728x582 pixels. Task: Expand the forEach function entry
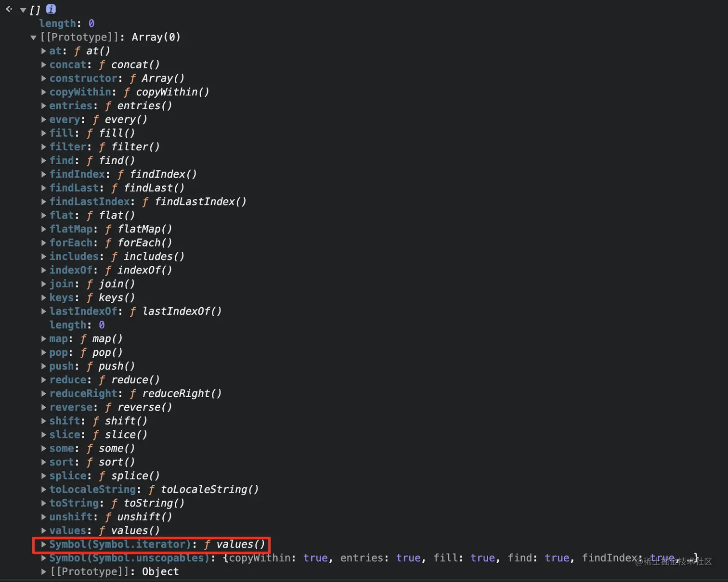pyautogui.click(x=44, y=243)
